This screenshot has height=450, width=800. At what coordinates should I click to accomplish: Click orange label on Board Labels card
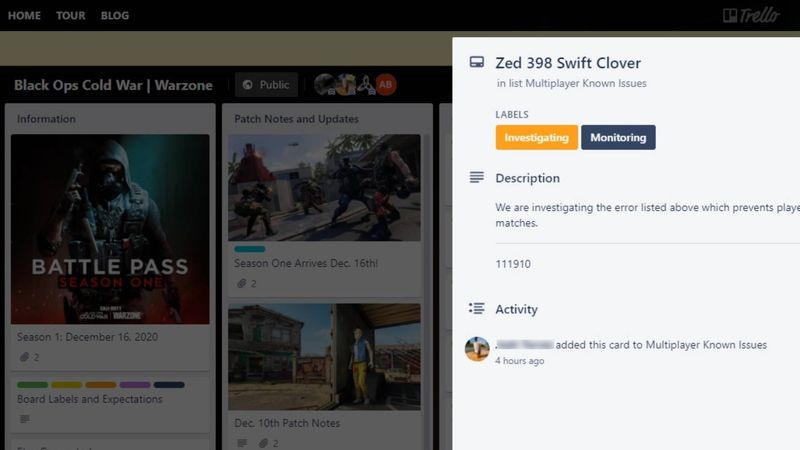[x=101, y=385]
